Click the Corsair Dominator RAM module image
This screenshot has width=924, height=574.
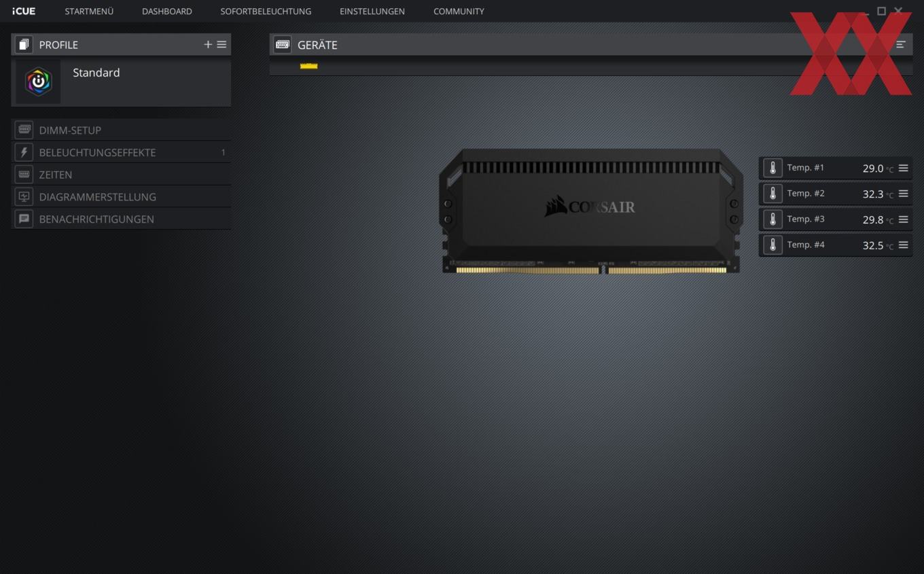tap(590, 211)
